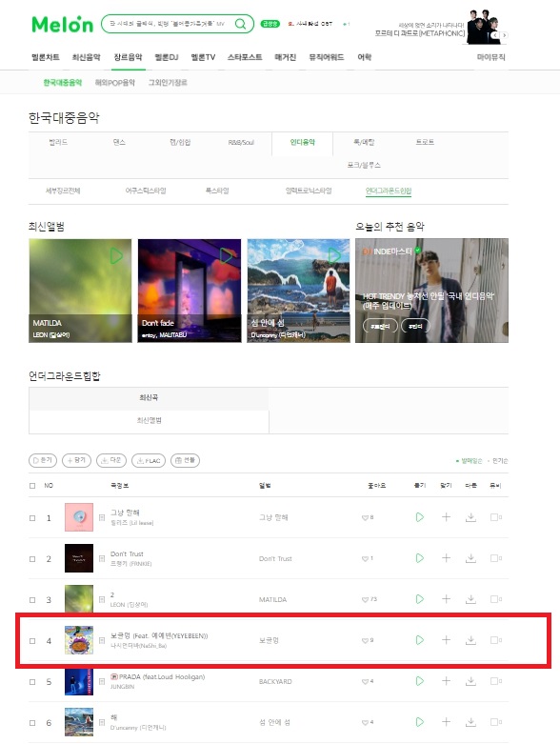Download song number 3 by LEON

coord(470,599)
